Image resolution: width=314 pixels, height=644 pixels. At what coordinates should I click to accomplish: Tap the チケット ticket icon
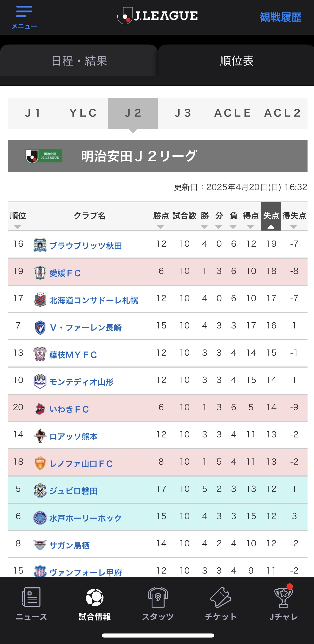(221, 597)
